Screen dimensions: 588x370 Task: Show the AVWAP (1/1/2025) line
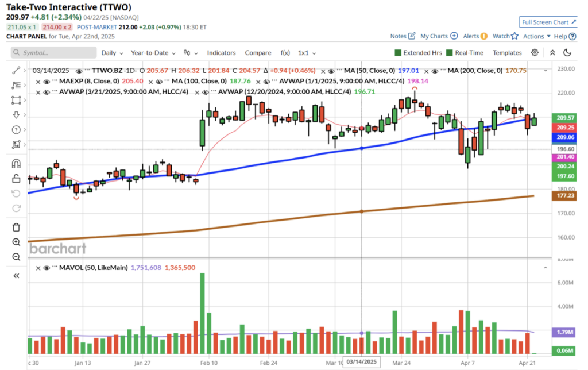pyautogui.click(x=266, y=82)
